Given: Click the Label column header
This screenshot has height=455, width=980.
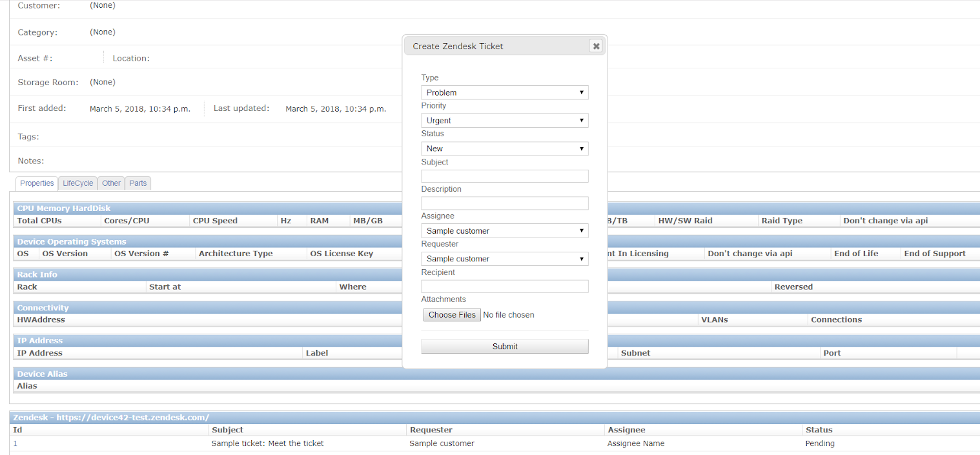Looking at the screenshot, I should [x=317, y=353].
